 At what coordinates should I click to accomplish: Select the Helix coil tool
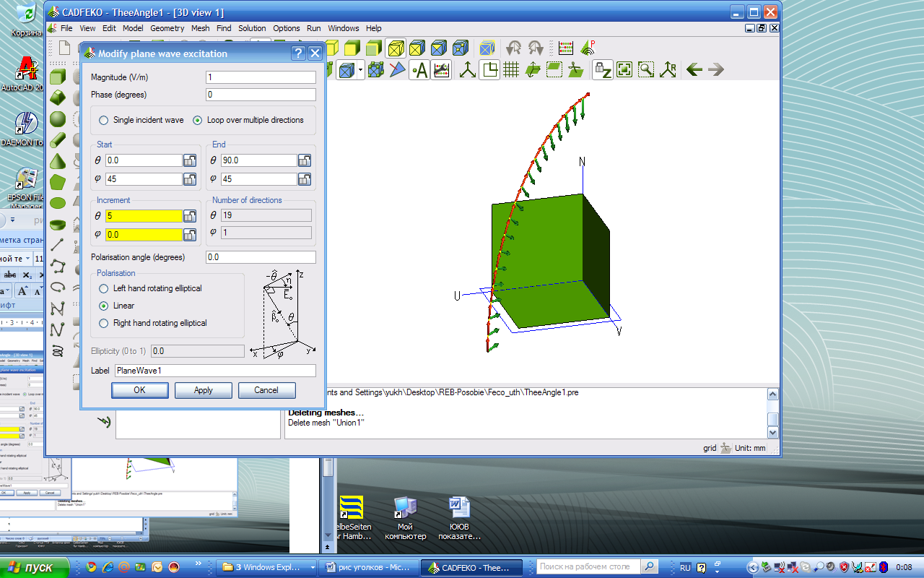click(58, 350)
